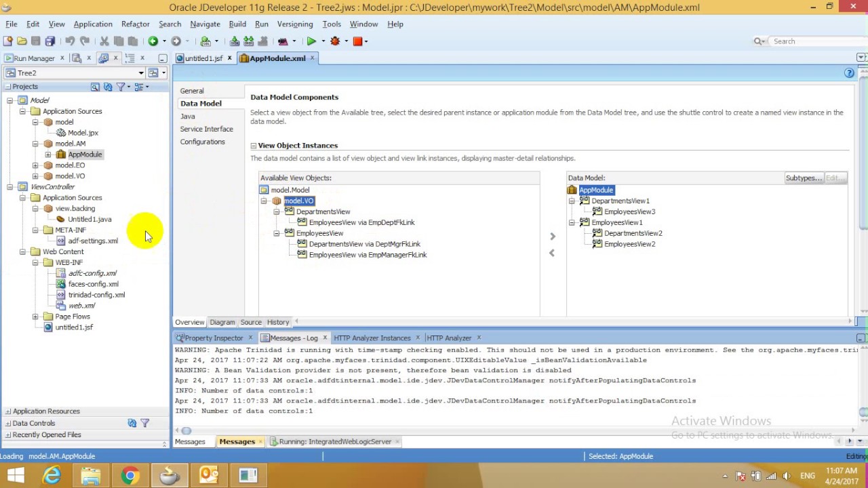Viewport: 868px width, 488px height.
Task: Open the HTTP Analyzer Instances tab
Action: (372, 338)
